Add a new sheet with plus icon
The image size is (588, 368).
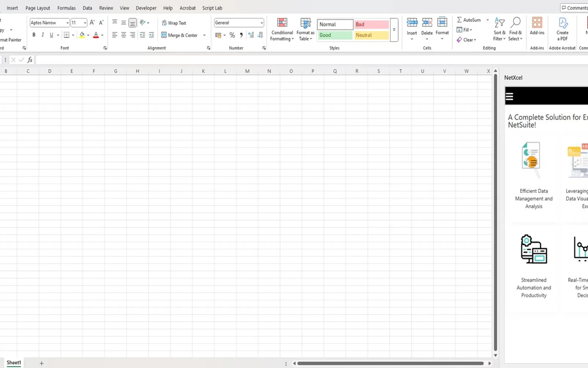[42, 363]
